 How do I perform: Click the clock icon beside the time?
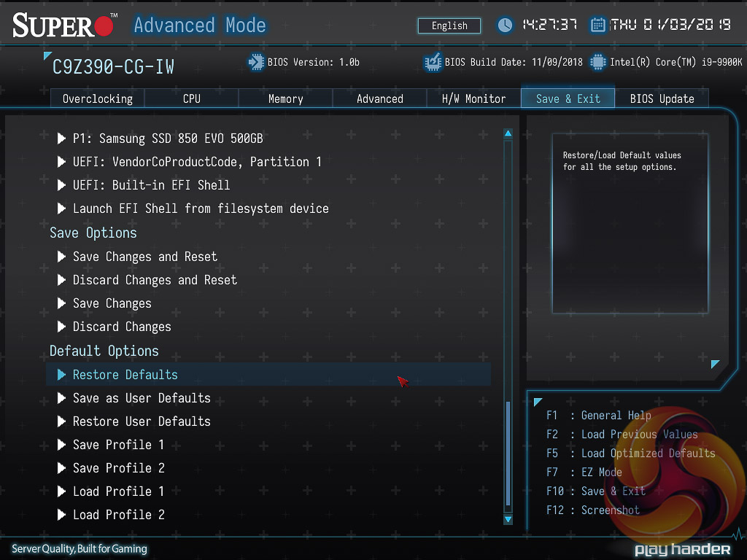(505, 26)
